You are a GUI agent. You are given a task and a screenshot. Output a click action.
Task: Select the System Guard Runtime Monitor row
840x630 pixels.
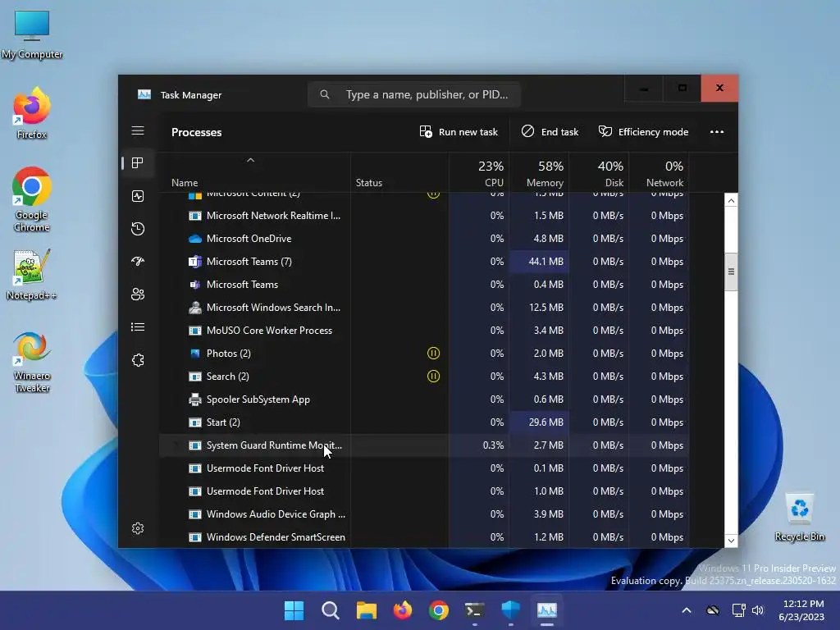pos(424,445)
